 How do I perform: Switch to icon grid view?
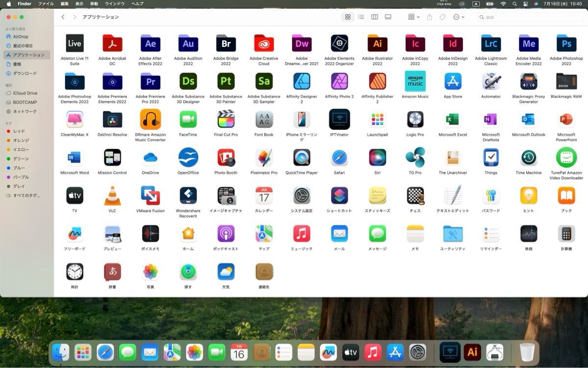(348, 17)
